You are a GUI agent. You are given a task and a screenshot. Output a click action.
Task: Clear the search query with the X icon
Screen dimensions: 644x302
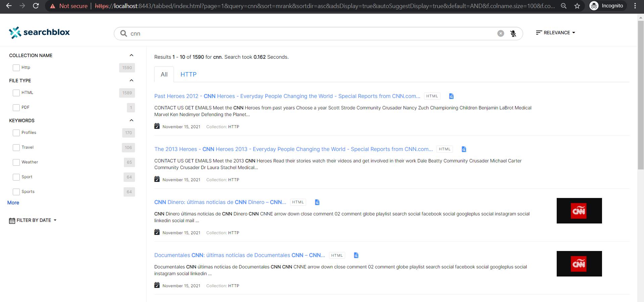point(501,33)
